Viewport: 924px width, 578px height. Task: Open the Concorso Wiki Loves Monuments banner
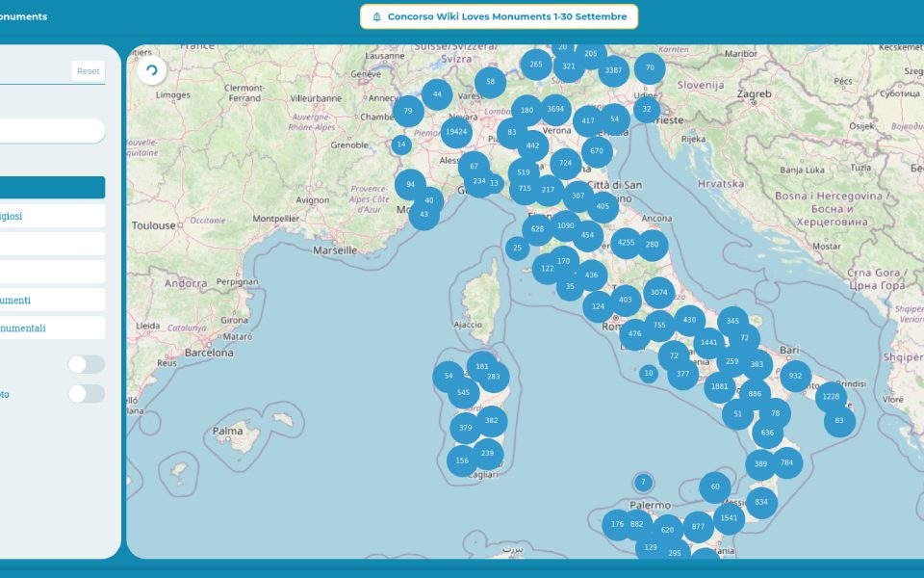click(x=499, y=17)
